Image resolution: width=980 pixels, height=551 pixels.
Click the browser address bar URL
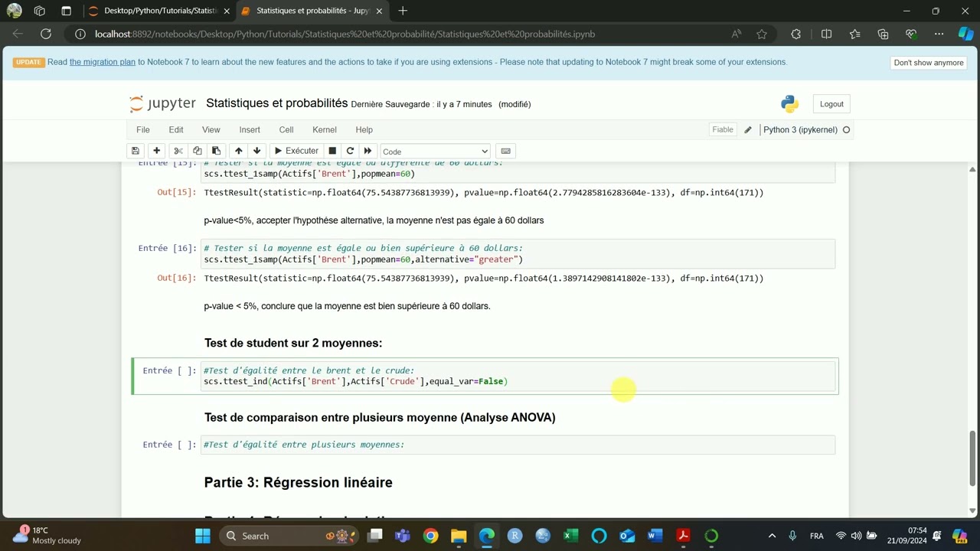[345, 34]
